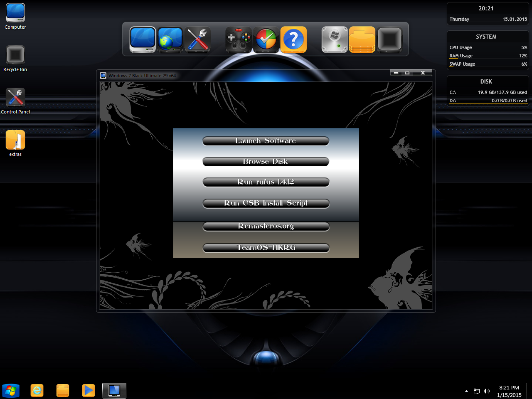Click the colorful checkmark dock icon

(x=266, y=39)
